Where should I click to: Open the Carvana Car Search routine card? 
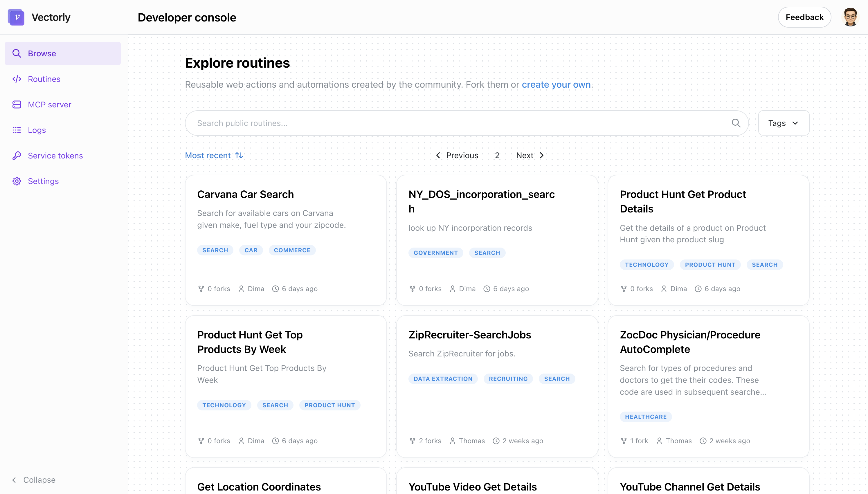[245, 194]
